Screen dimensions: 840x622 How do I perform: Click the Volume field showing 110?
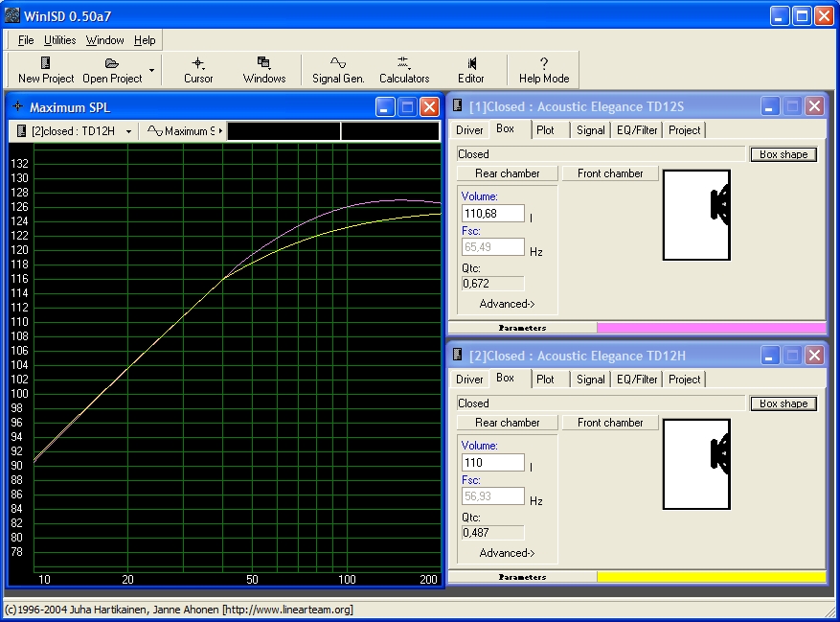[x=493, y=462]
